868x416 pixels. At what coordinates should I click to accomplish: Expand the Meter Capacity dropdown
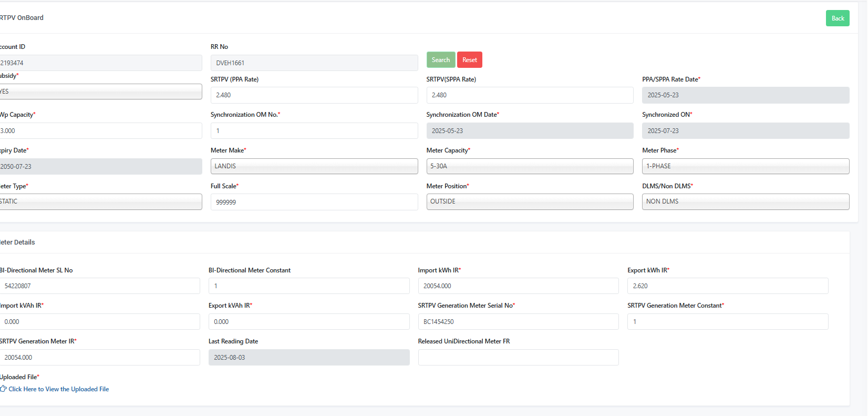pyautogui.click(x=529, y=166)
